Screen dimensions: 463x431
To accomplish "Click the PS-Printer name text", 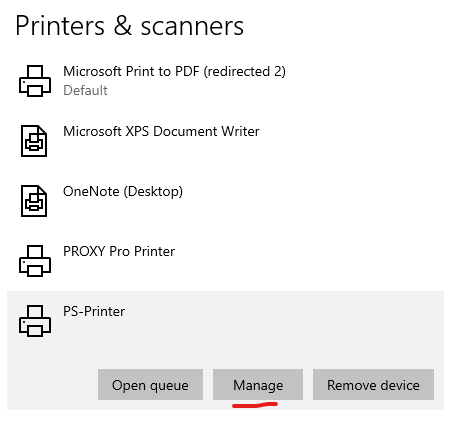I will click(x=94, y=311).
